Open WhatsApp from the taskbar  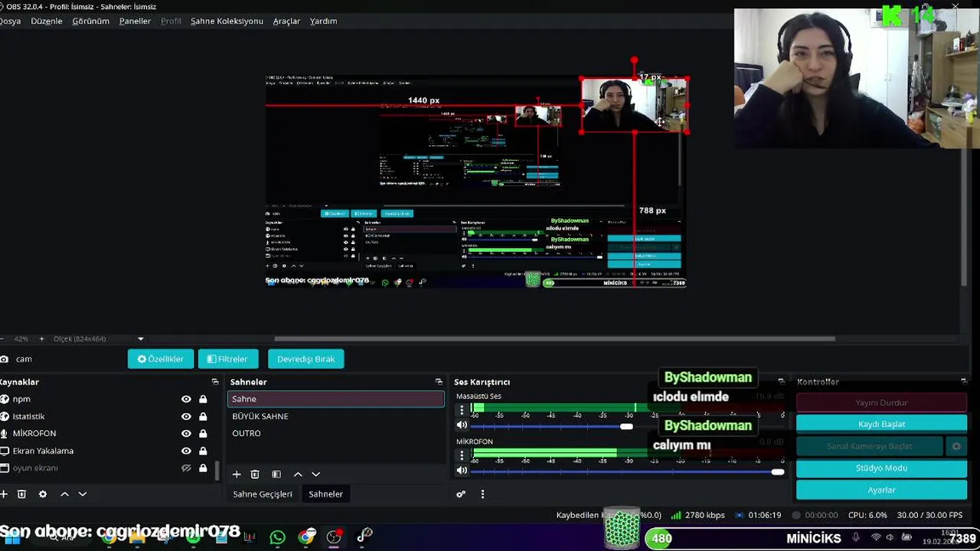(277, 537)
